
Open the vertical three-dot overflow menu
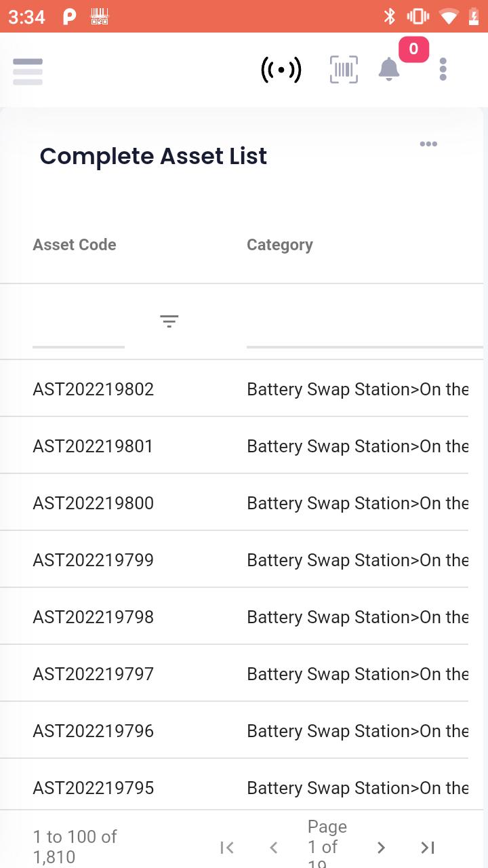coord(443,69)
